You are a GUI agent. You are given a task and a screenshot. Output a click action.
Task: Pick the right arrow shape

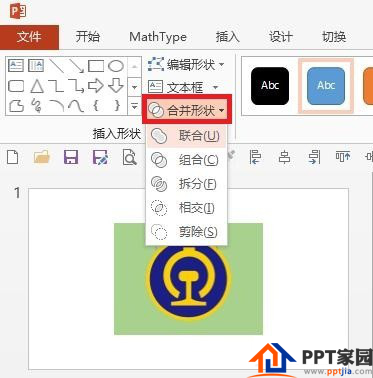(x=96, y=86)
